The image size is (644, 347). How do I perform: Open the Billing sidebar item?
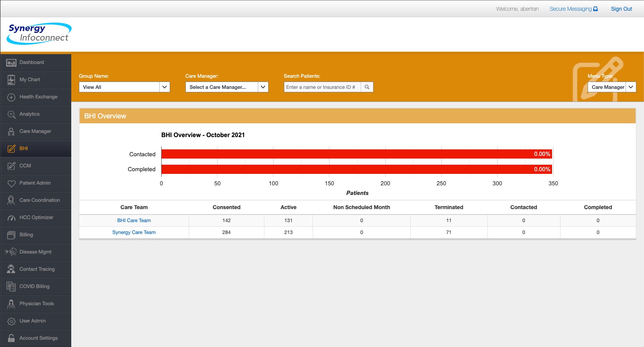36,235
